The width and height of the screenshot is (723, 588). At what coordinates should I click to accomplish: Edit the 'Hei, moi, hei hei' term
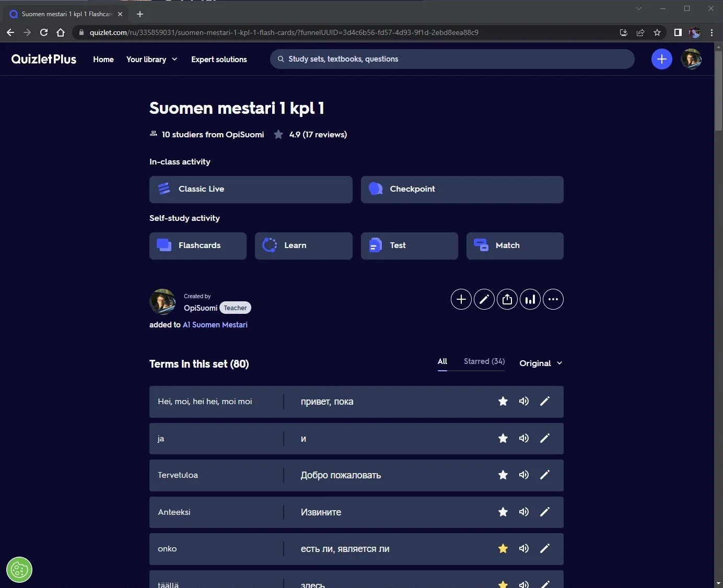(x=544, y=402)
